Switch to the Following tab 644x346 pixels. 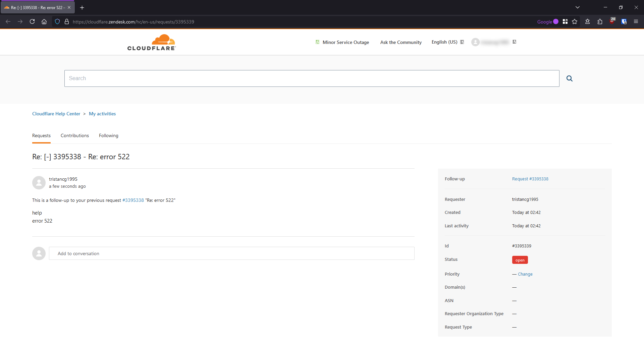coord(108,135)
